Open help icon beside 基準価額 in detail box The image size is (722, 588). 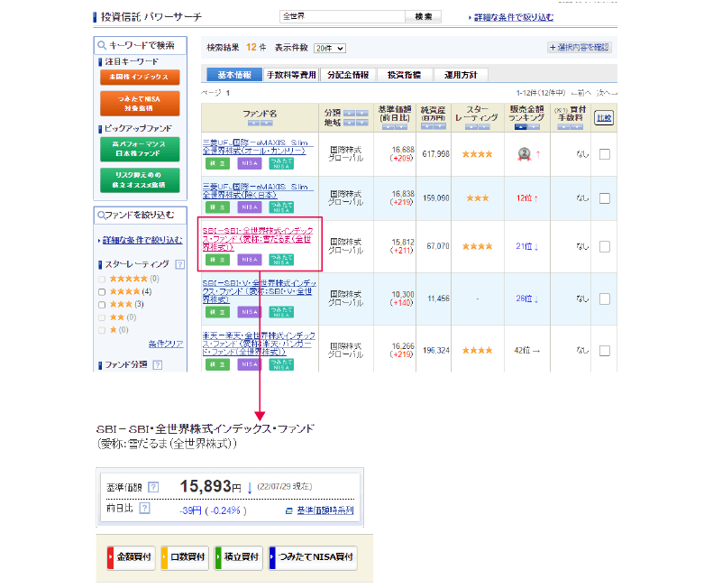(x=154, y=487)
